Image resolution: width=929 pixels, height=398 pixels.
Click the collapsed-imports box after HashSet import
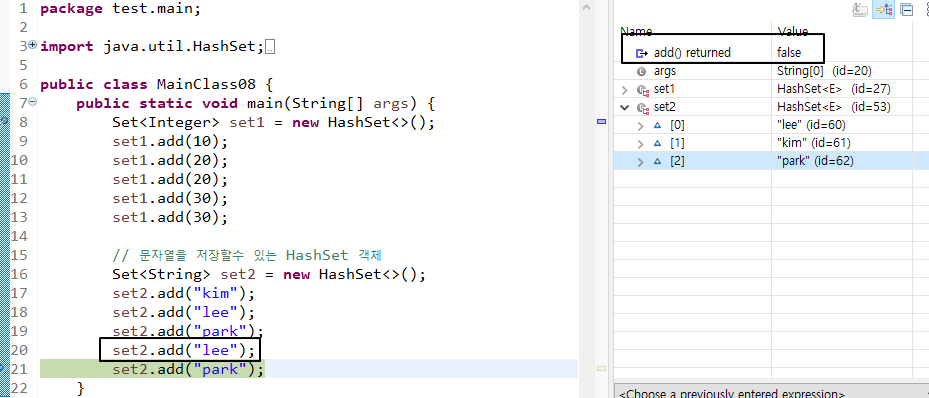pos(270,47)
